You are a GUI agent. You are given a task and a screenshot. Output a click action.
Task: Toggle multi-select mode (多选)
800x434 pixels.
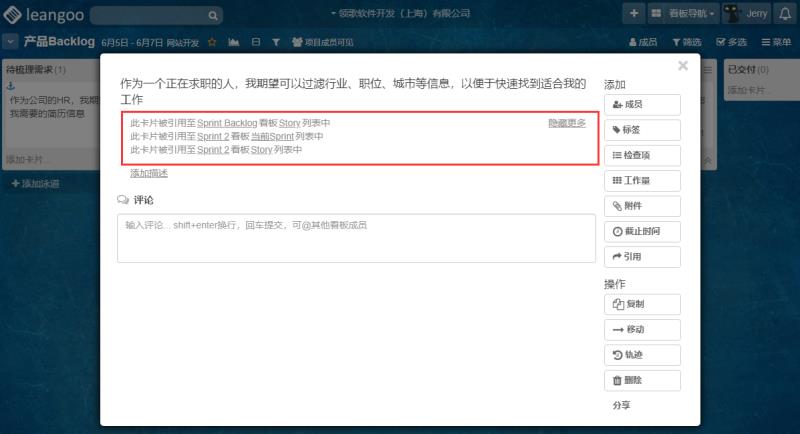click(732, 42)
